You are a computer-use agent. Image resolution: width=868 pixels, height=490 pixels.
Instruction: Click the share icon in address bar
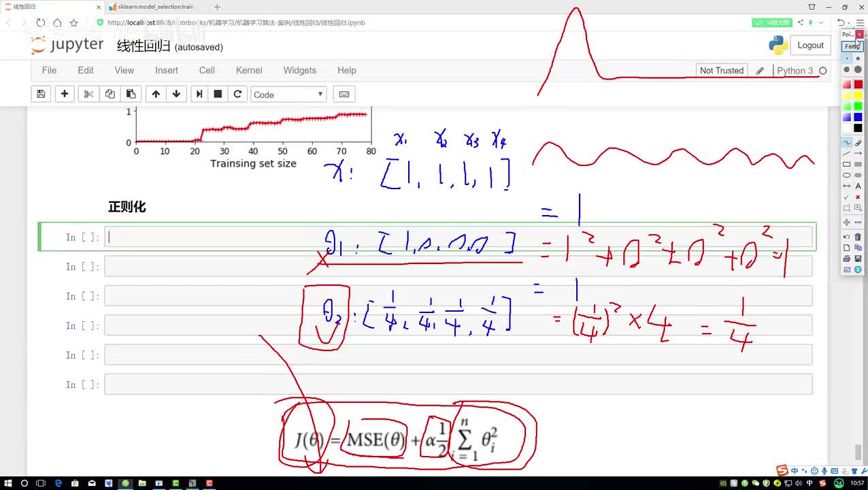[x=801, y=22]
